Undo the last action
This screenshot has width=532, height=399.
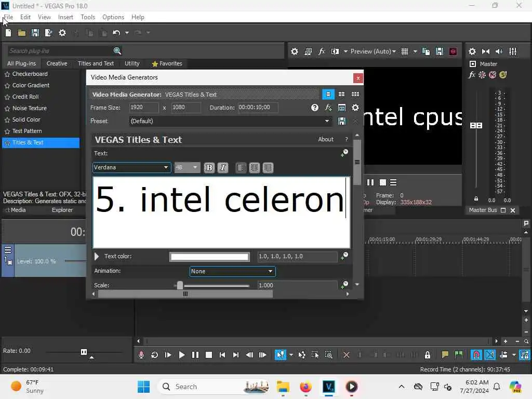click(x=116, y=33)
